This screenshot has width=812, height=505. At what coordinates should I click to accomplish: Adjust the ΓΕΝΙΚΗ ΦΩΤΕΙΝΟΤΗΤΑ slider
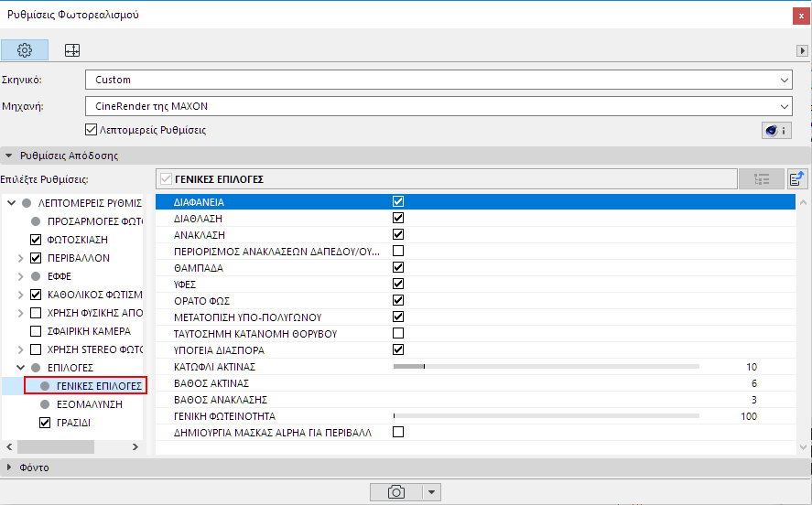[x=547, y=416]
